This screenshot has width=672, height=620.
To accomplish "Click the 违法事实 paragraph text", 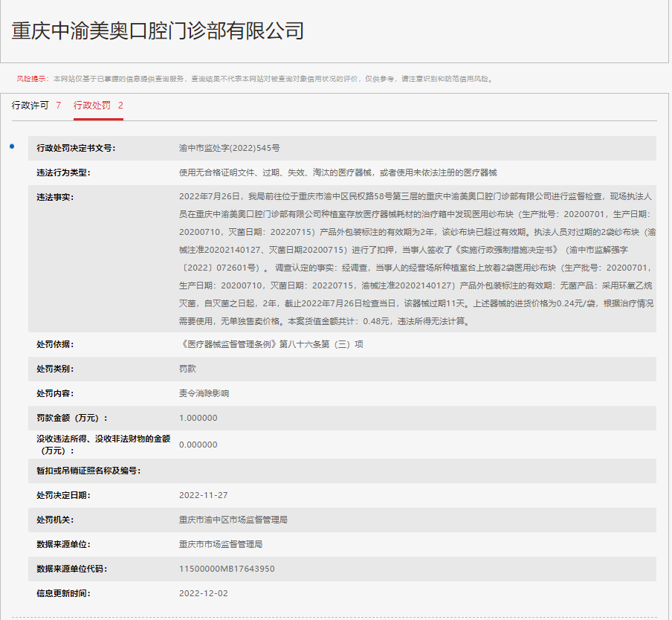I will (x=416, y=259).
